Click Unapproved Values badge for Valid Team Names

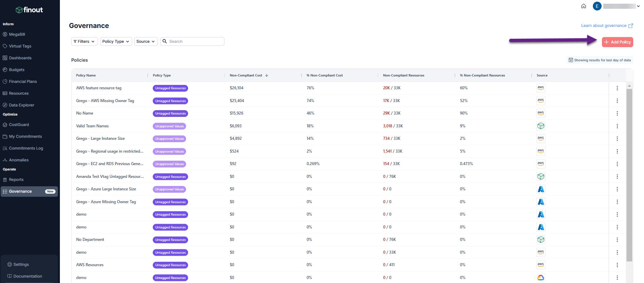[169, 126]
